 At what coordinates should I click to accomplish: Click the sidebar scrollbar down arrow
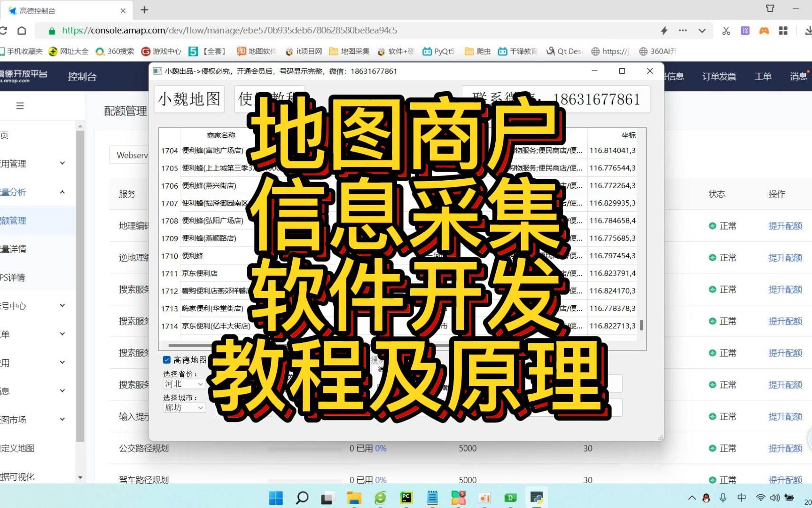click(80, 477)
